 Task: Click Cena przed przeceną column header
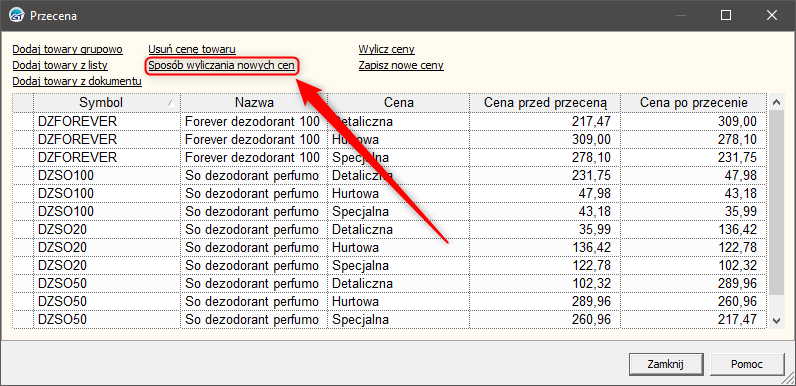[x=545, y=103]
